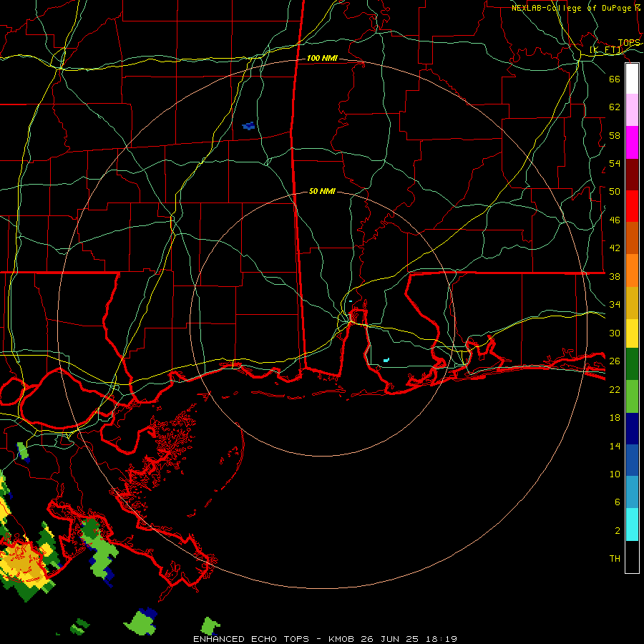The image size is (644, 644).
Task: Click the dark red 50-54 legend swatch
Action: [x=632, y=175]
